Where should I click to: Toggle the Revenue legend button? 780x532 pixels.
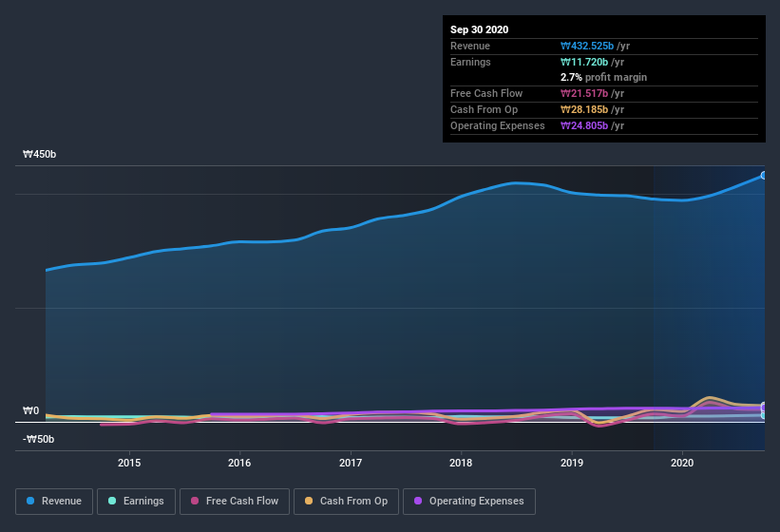click(x=54, y=502)
